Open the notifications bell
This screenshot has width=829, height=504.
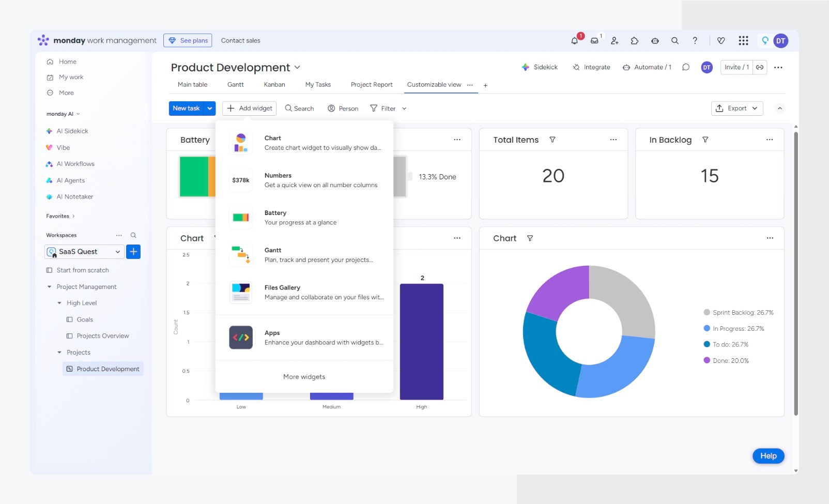575,40
